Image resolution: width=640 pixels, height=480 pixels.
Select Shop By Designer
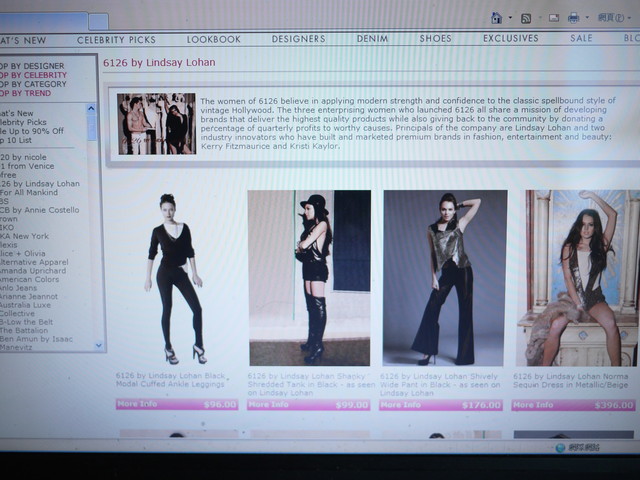tap(32, 66)
